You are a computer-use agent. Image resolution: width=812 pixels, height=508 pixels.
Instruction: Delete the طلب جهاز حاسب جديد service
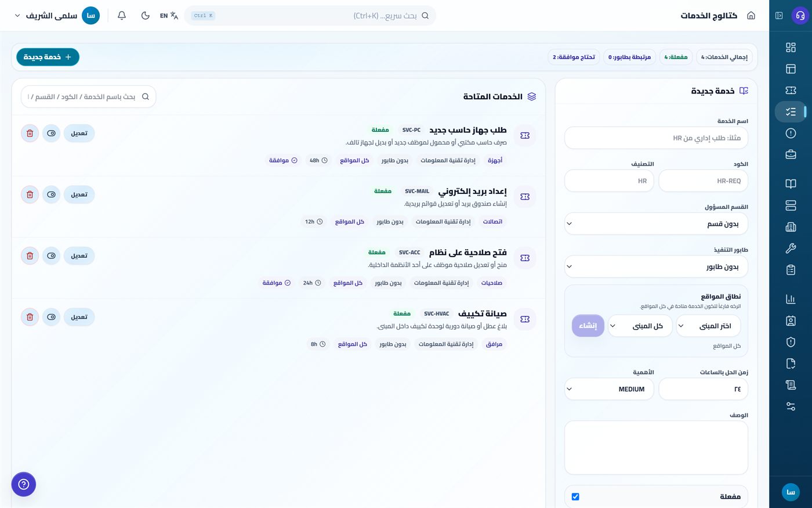coord(30,134)
